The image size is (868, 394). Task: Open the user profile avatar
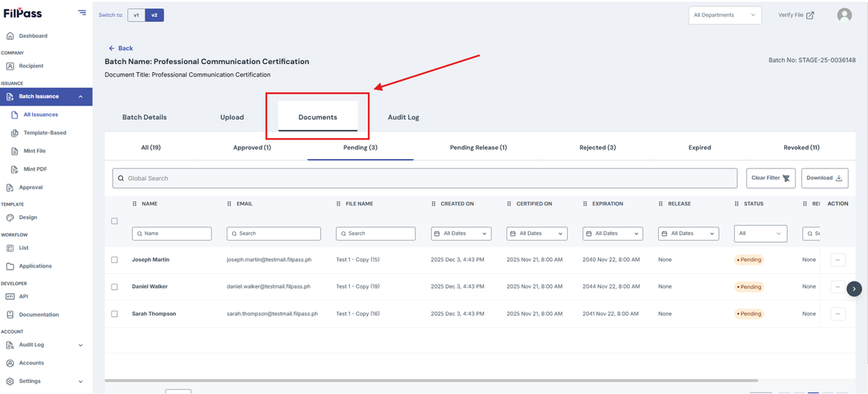pyautogui.click(x=844, y=15)
